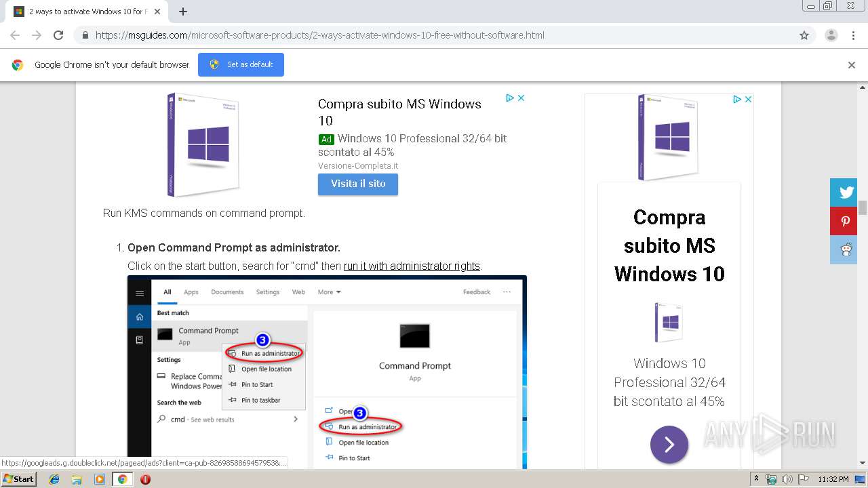The image size is (868, 488).
Task: Go back to the previous page
Action: click(15, 35)
